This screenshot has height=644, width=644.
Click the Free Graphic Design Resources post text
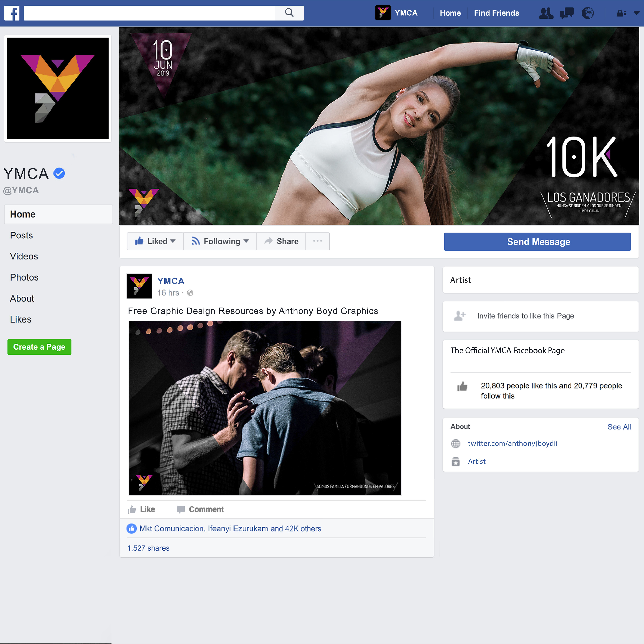pyautogui.click(x=253, y=311)
